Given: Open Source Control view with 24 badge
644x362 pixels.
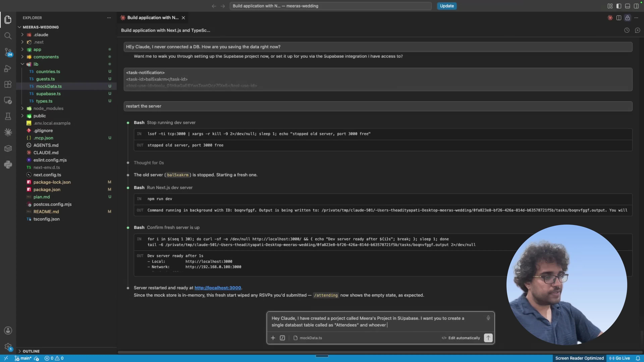Looking at the screenshot, I should [8, 52].
